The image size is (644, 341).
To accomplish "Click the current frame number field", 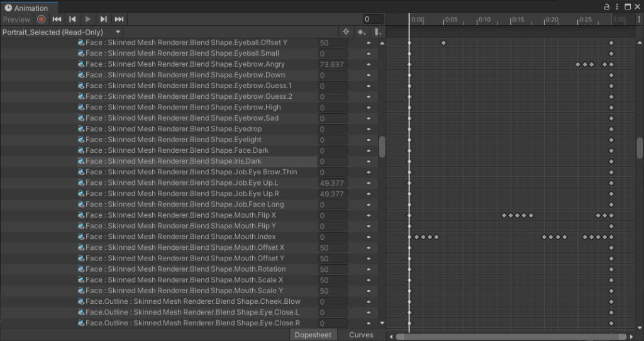I will (373, 20).
